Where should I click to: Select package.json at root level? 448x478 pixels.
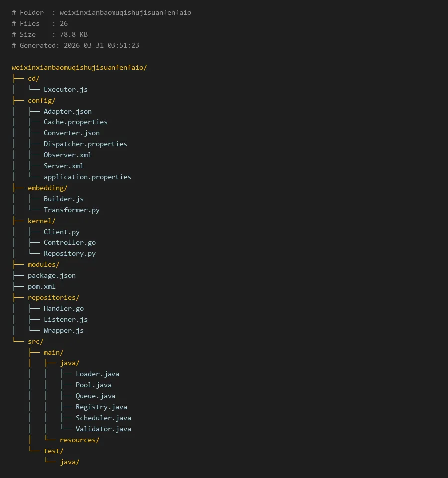tap(52, 275)
